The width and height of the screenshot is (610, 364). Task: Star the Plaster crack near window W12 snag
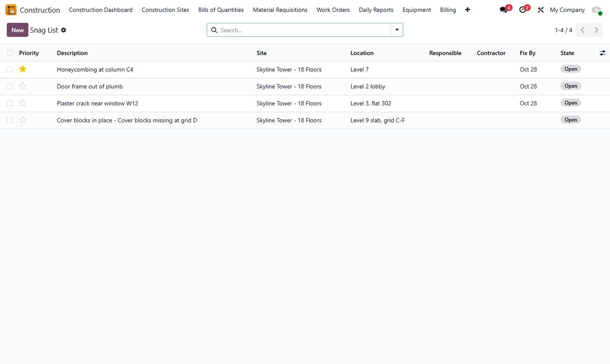coord(23,103)
